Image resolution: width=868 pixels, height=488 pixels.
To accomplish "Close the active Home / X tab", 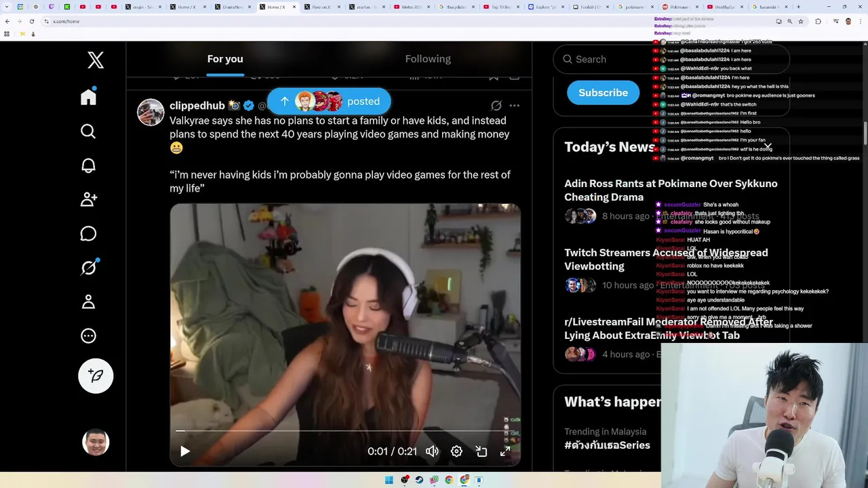I will coord(294,7).
